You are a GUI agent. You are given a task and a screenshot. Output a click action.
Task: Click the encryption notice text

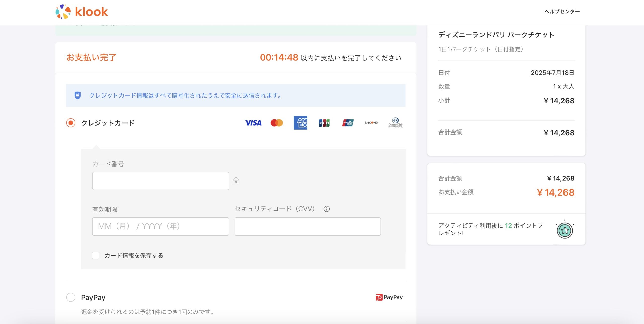186,95
